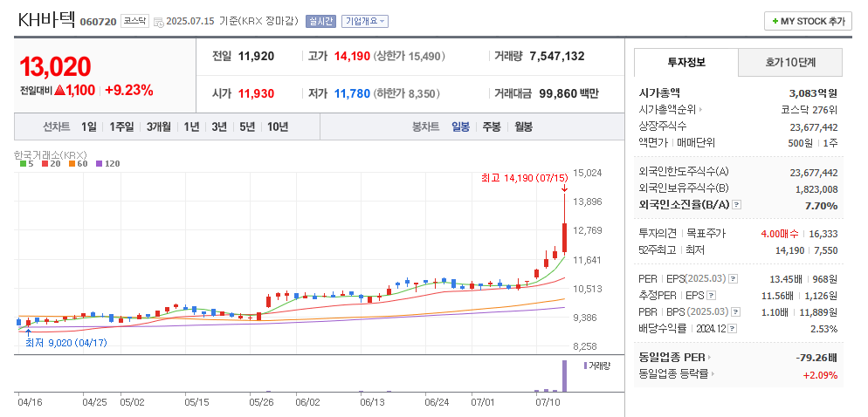Click the trading value 99,860 백만
Image resolution: width=868 pixels, height=417 pixels.
[x=569, y=93]
